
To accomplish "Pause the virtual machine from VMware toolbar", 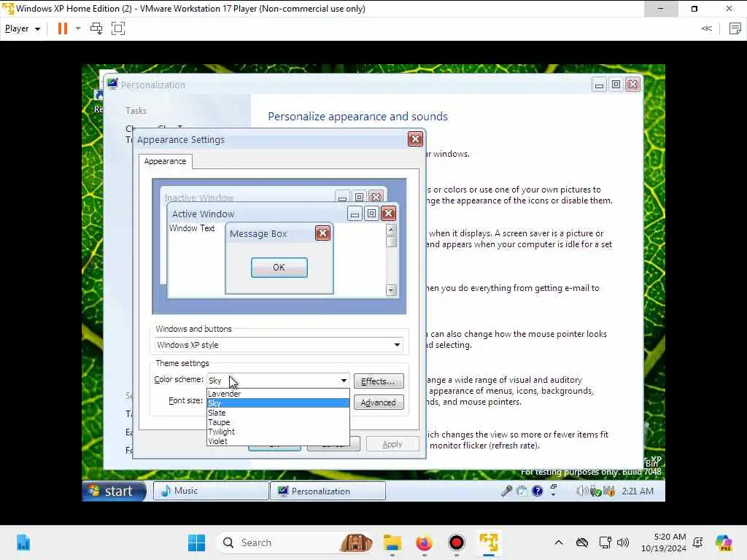I will (x=63, y=28).
